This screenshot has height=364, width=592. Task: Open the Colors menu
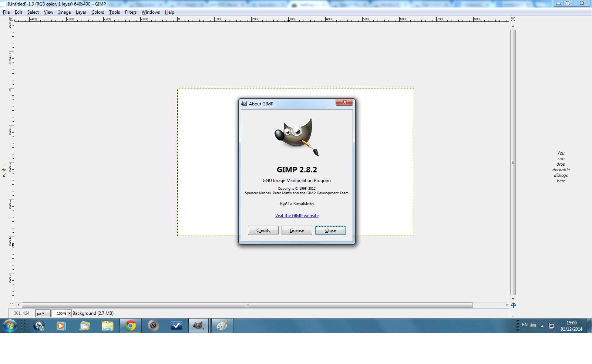[98, 12]
